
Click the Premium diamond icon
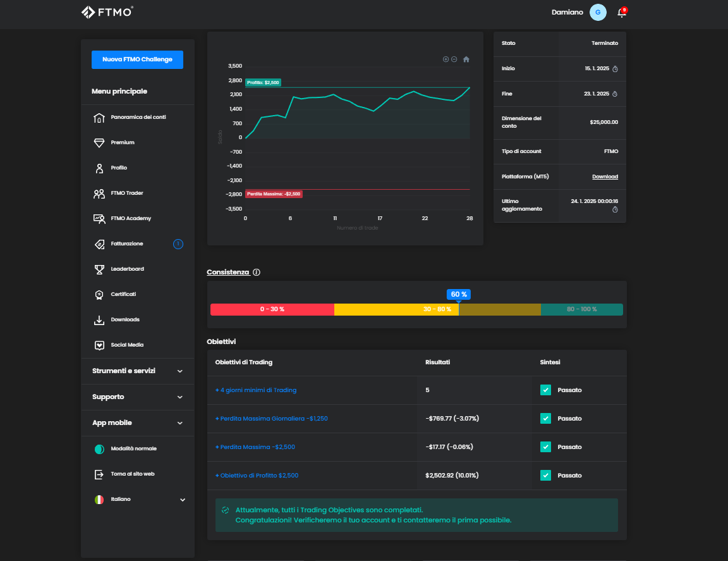point(99,143)
